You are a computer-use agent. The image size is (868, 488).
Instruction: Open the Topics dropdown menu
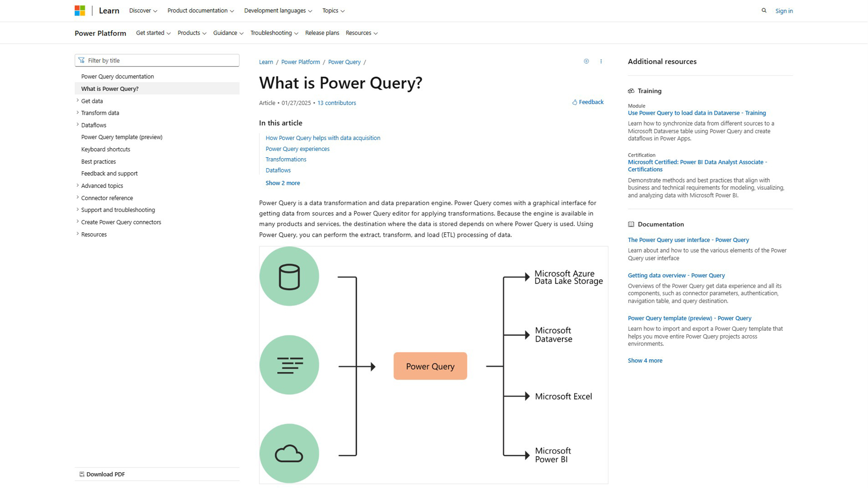coord(333,10)
